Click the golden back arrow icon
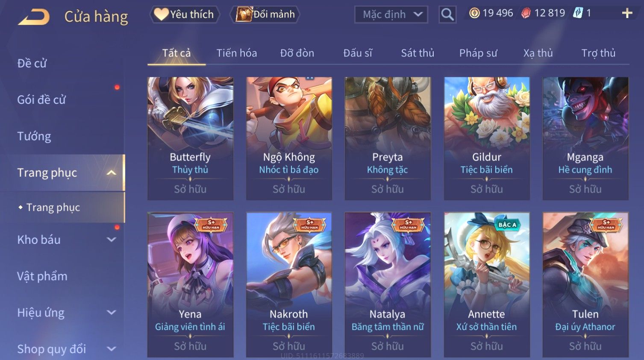The width and height of the screenshot is (644, 360). pyautogui.click(x=34, y=17)
